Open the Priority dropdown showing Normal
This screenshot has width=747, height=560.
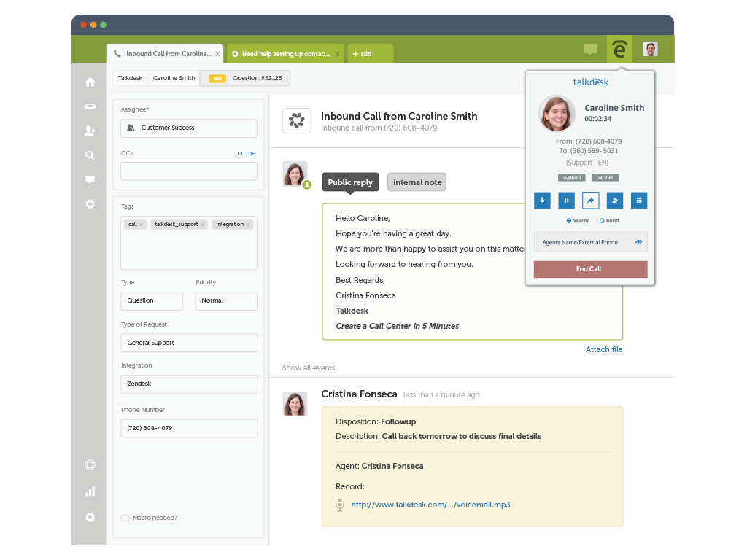[226, 301]
